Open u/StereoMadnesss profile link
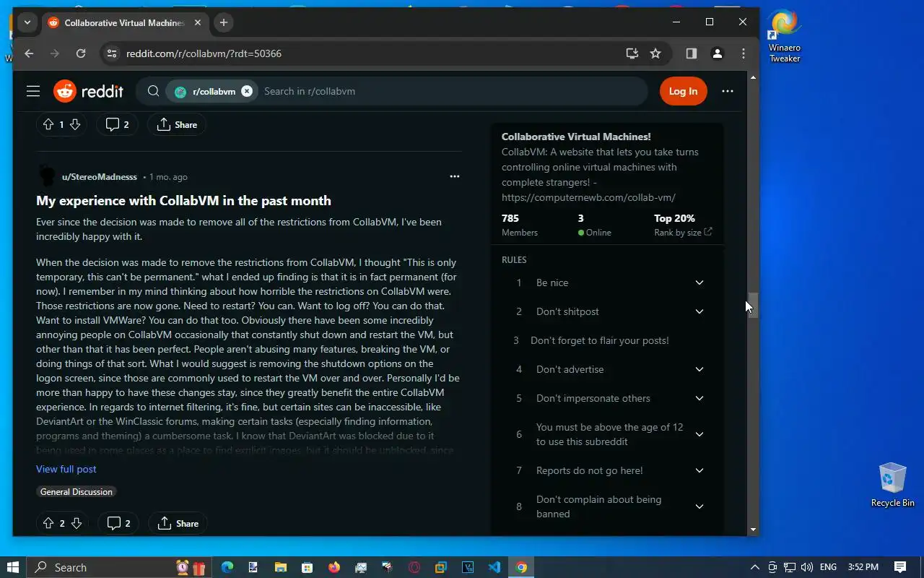 point(99,177)
